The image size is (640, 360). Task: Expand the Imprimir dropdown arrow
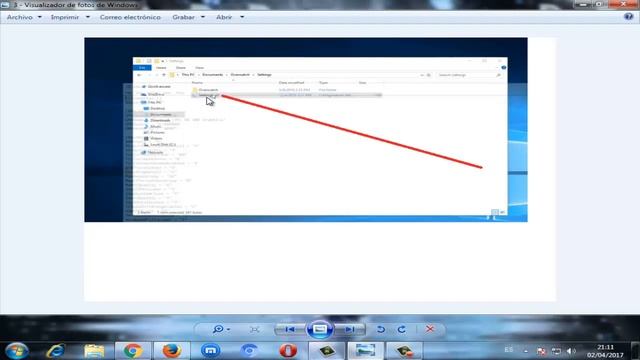pos(88,17)
